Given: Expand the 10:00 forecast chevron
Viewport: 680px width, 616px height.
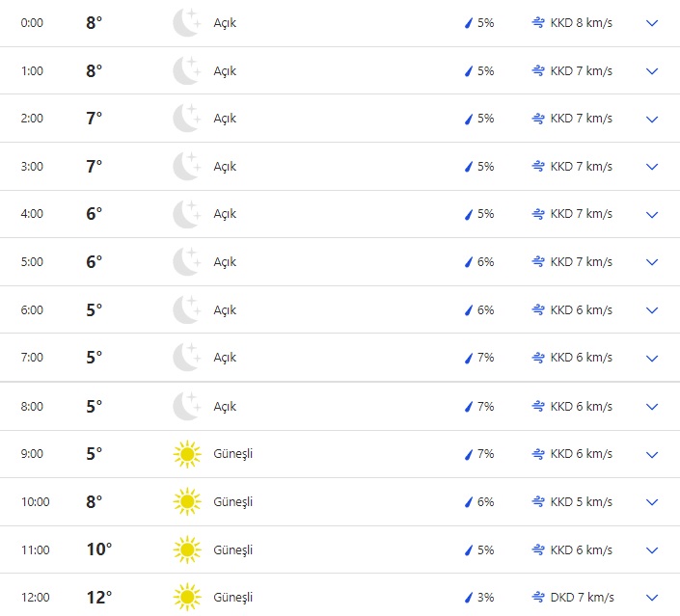Looking at the screenshot, I should point(652,502).
